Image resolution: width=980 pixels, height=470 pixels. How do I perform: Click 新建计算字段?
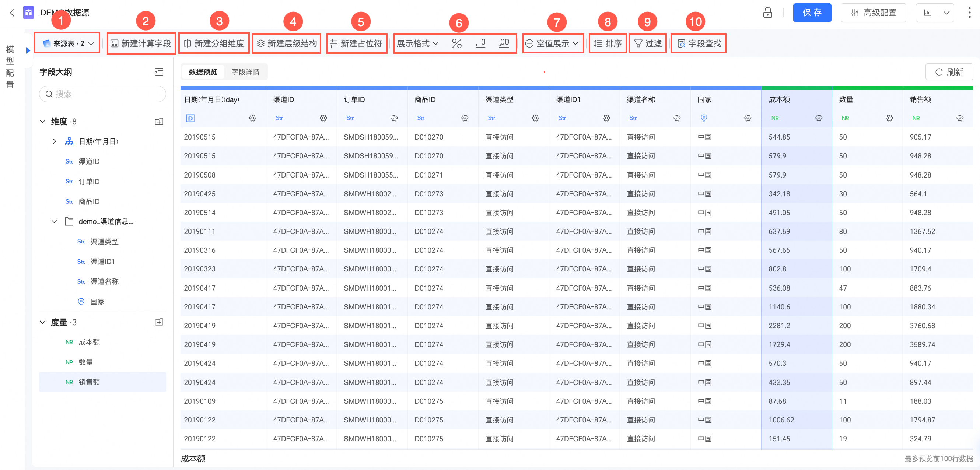coord(141,43)
